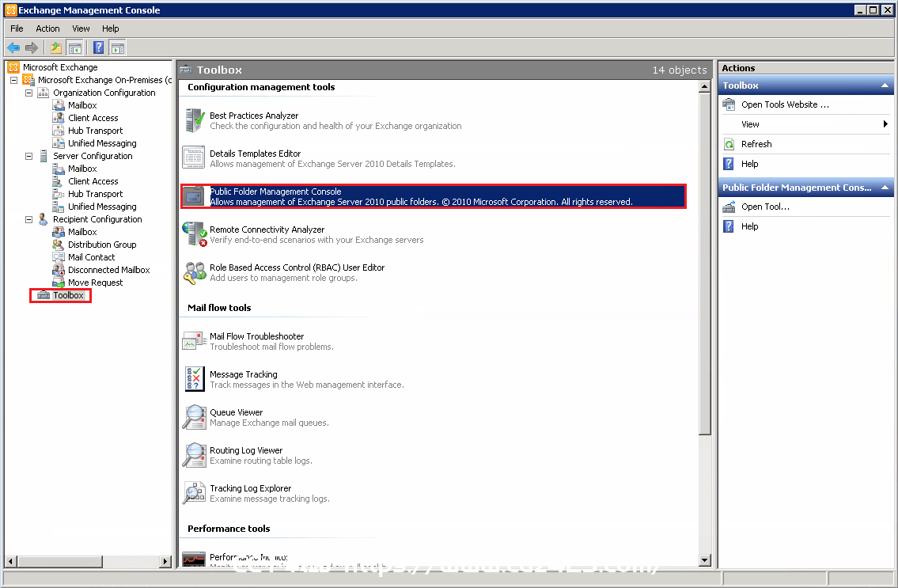
Task: Click Help link under Toolbox actions
Action: pos(750,164)
